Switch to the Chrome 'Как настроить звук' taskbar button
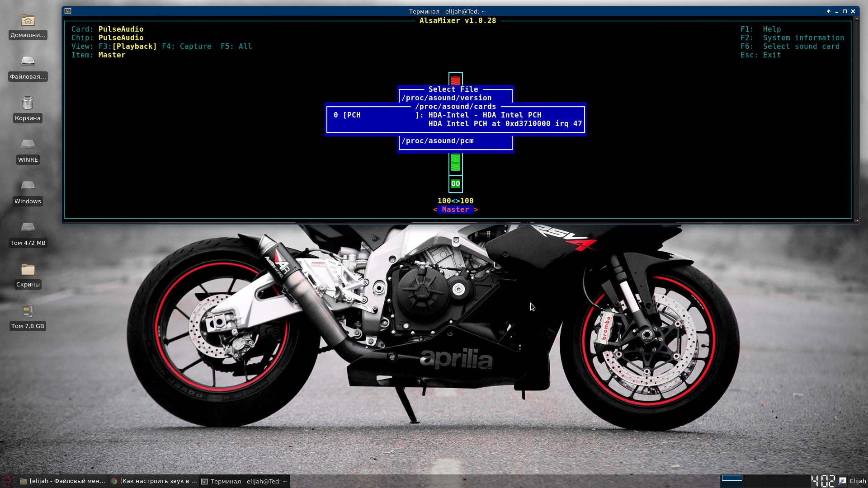Screen dimensions: 868x488 point(154,481)
